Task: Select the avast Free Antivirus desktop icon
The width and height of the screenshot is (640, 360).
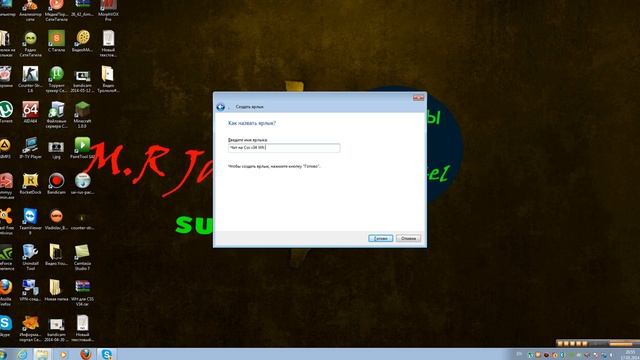Action: click(6, 221)
